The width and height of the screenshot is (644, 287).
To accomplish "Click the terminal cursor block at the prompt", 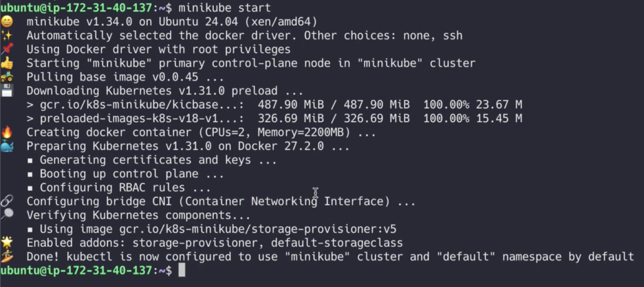I will 182,270.
